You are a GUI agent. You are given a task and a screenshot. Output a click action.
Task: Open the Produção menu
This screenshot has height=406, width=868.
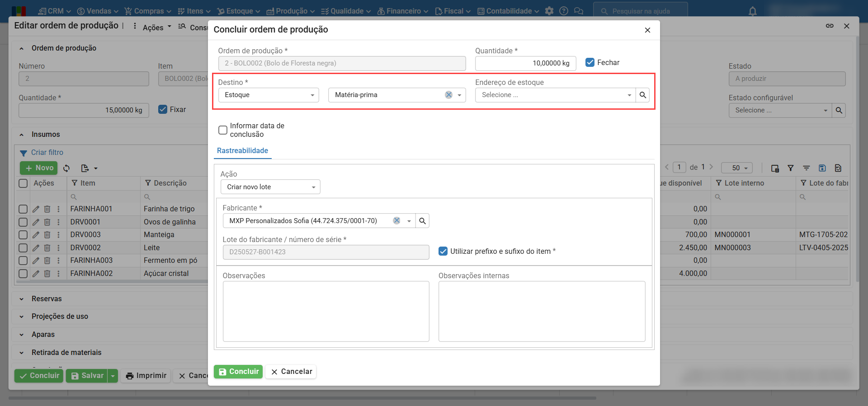(291, 11)
